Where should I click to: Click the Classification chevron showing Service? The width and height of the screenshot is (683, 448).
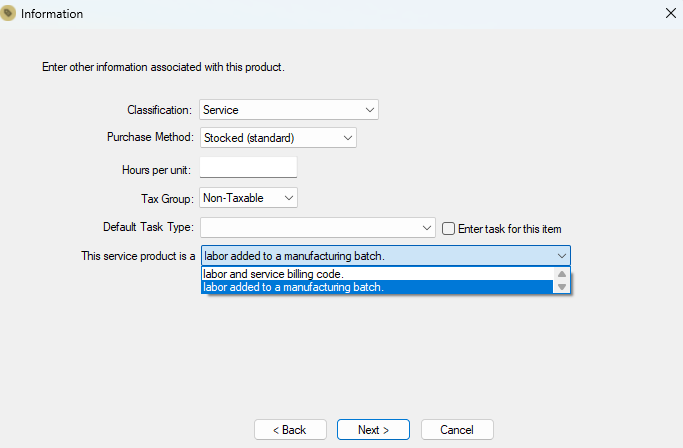(369, 110)
